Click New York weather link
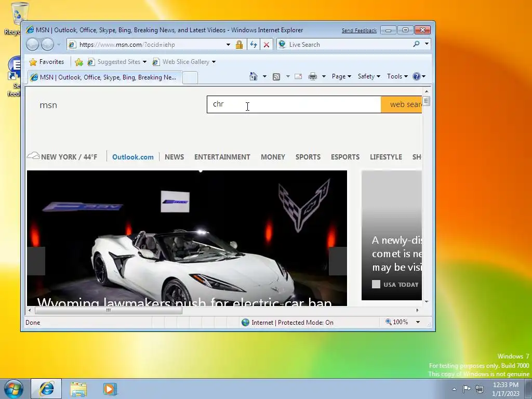This screenshot has height=399, width=532. tap(62, 157)
